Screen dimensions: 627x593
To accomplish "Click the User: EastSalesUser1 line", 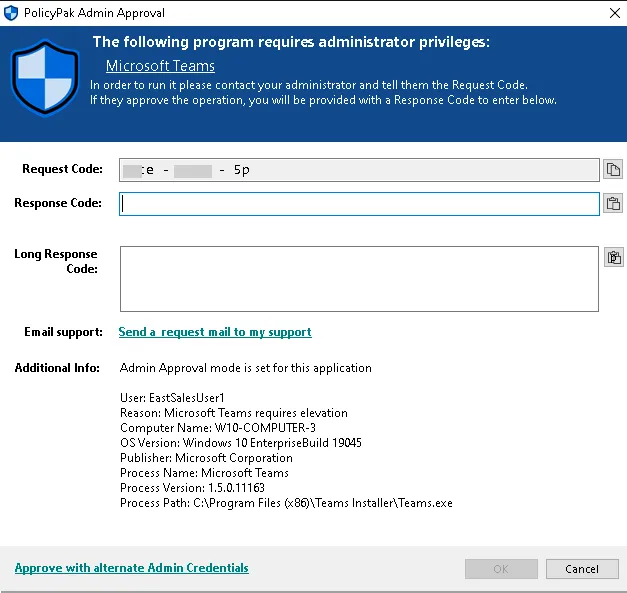I will [172, 398].
